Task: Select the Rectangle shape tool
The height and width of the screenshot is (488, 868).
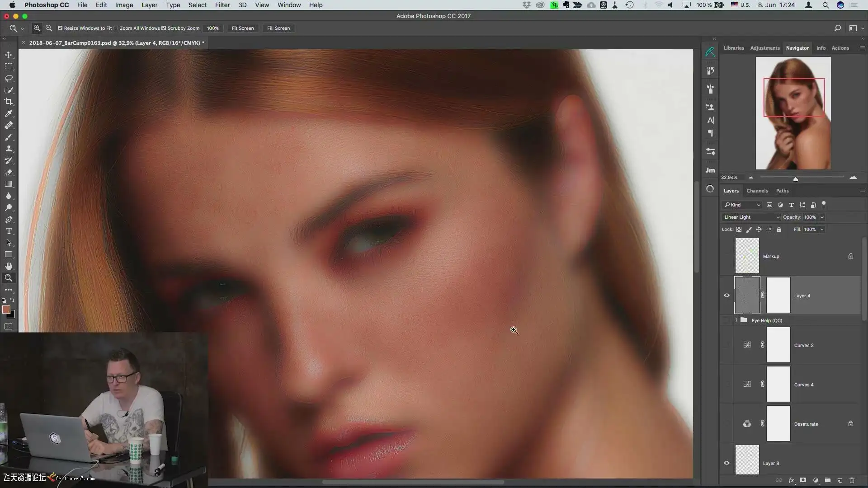Action: (x=9, y=254)
